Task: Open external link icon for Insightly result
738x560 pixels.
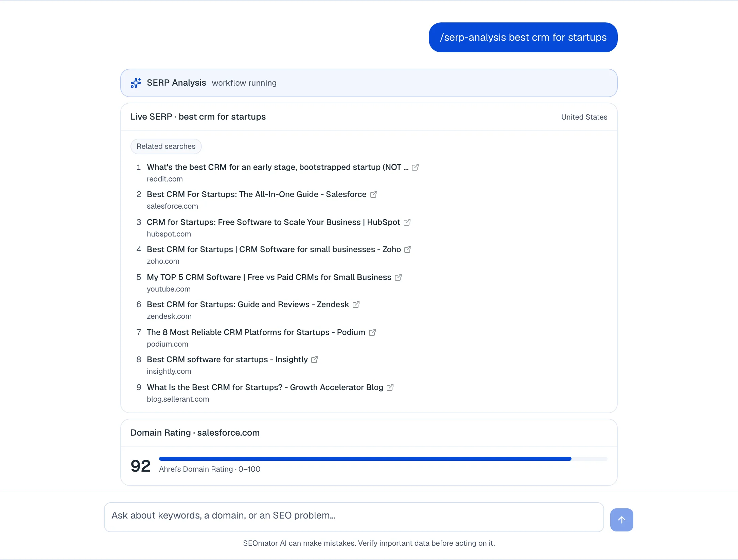Action: (315, 360)
